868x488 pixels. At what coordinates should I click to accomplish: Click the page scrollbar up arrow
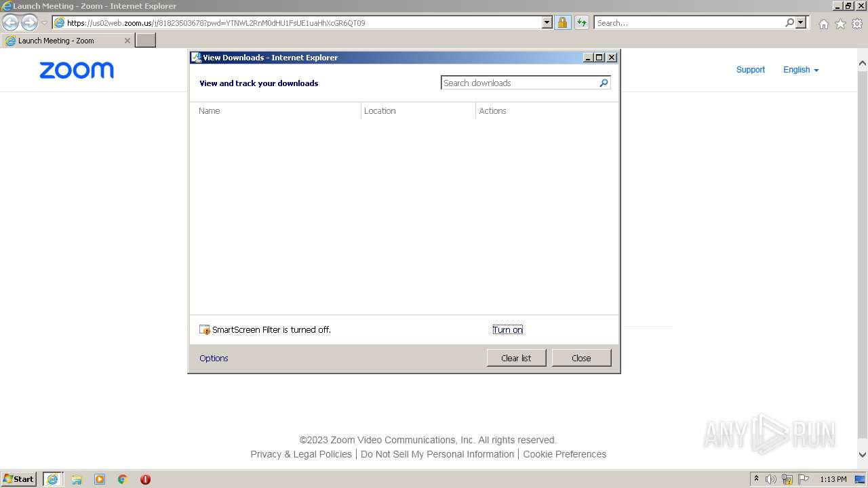tap(862, 64)
